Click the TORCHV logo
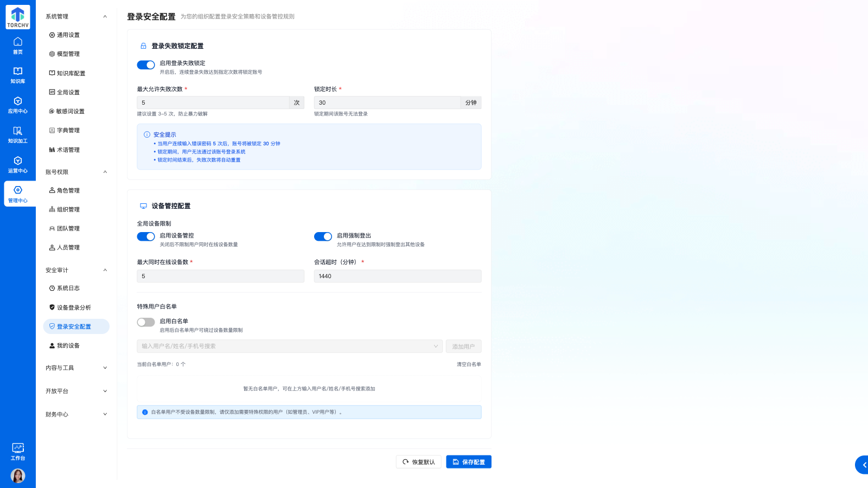The width and height of the screenshot is (868, 488). tap(18, 17)
